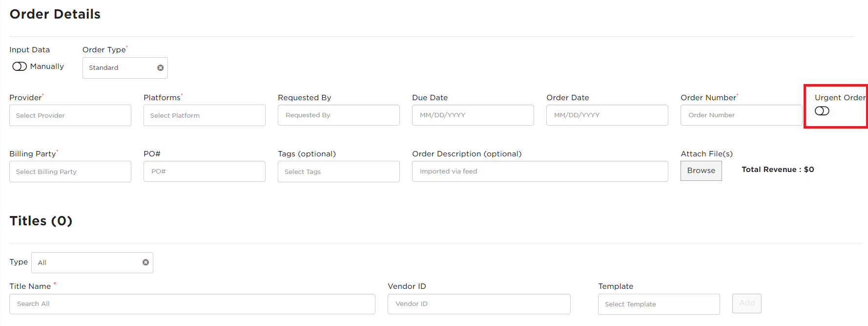
Task: Click the Vendor ID input
Action: pos(479,304)
